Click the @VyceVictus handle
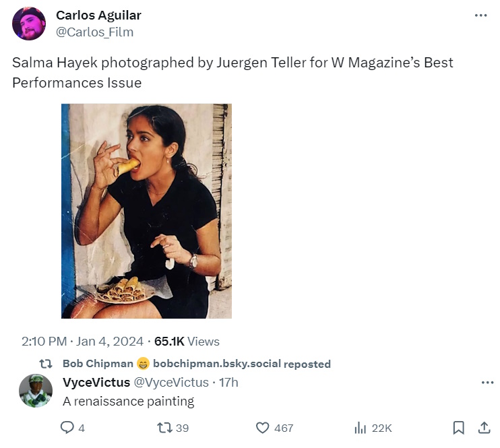The height and width of the screenshot is (448, 500). 172,383
